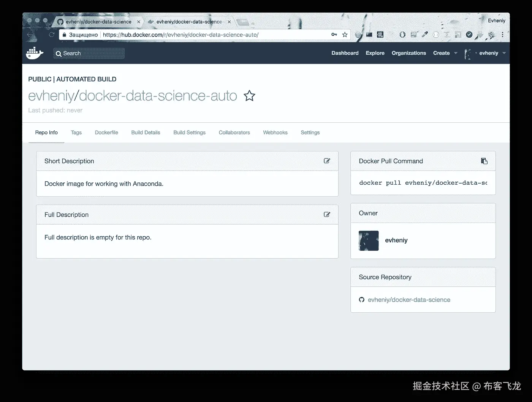Open the Organizations page
The image size is (532, 402).
click(x=409, y=53)
